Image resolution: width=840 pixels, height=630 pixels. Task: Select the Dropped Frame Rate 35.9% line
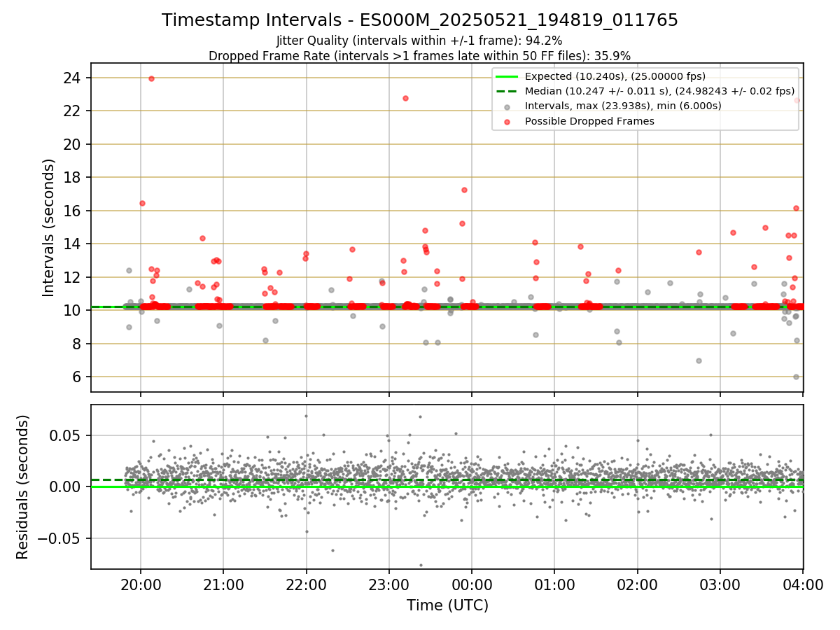click(x=419, y=55)
